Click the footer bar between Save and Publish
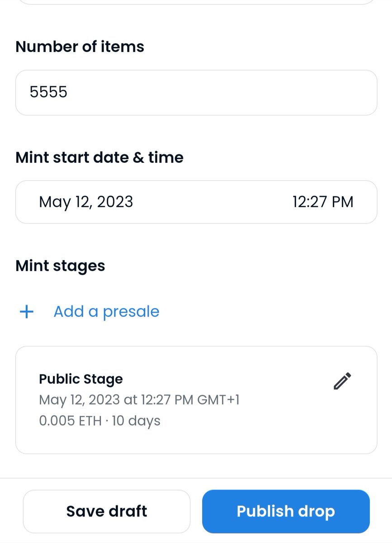Screen dimensions: 392x543 click(196, 511)
